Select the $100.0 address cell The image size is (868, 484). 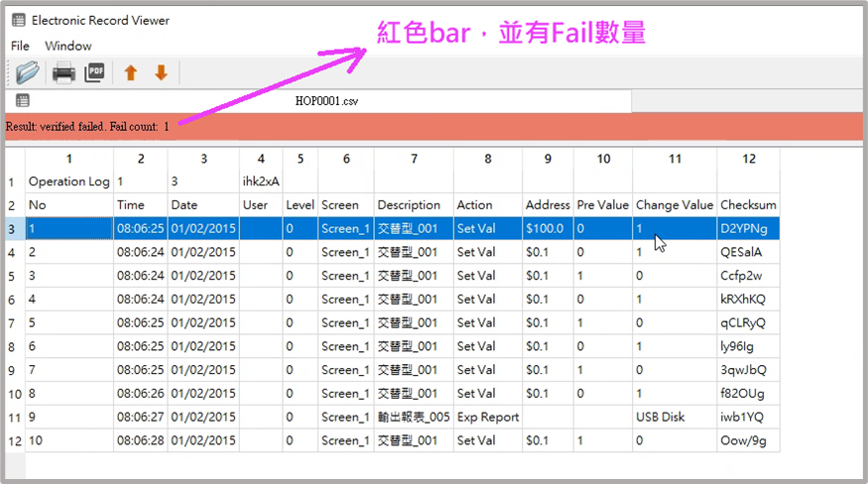[x=548, y=228]
